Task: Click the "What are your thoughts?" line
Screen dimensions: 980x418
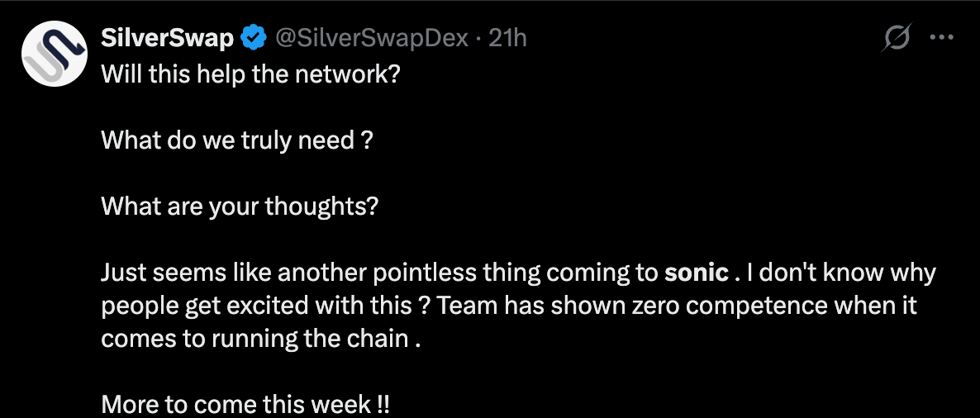Action: click(240, 206)
